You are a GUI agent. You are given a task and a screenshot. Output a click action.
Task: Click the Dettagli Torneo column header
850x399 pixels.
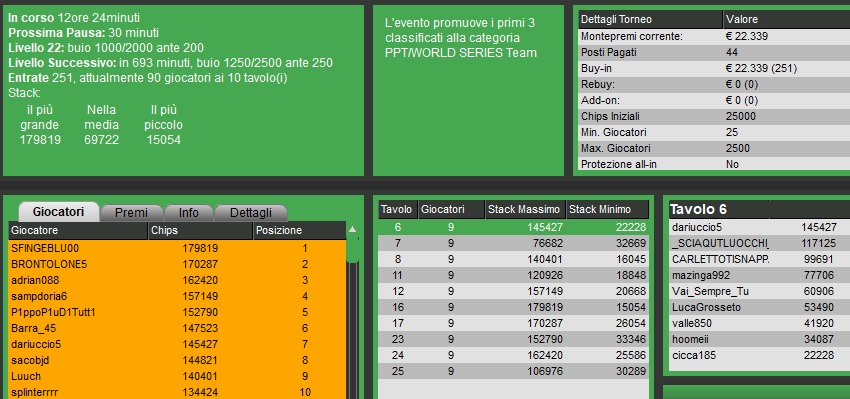click(x=650, y=20)
